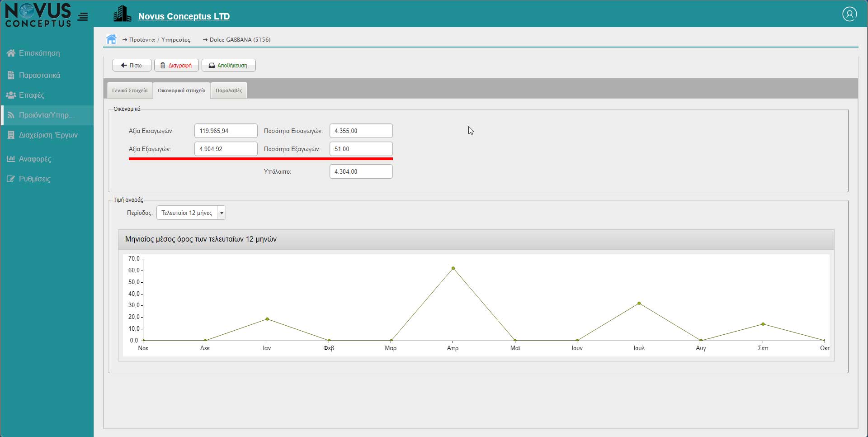
Task: Click the company building logo icon
Action: tap(122, 14)
